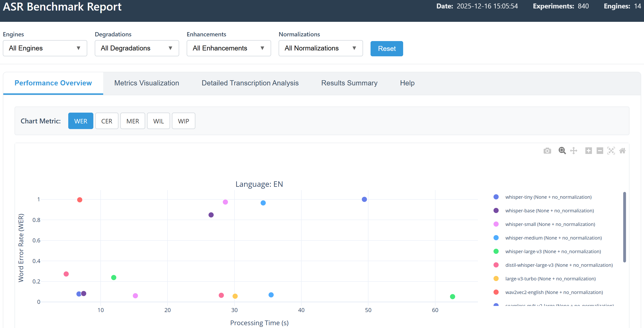This screenshot has height=328, width=644.
Task: Switch chart metric to MER
Action: pos(133,121)
